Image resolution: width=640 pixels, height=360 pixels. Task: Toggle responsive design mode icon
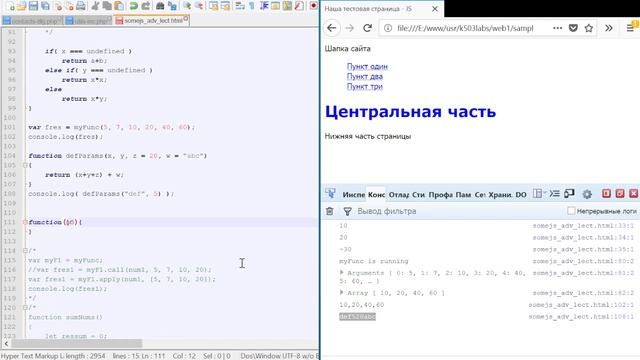pos(569,194)
